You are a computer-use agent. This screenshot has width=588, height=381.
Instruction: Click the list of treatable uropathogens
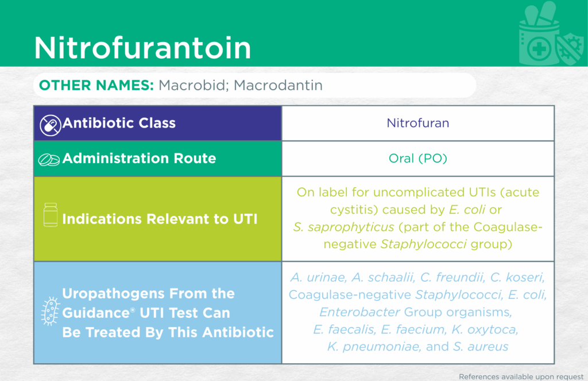tap(417, 312)
